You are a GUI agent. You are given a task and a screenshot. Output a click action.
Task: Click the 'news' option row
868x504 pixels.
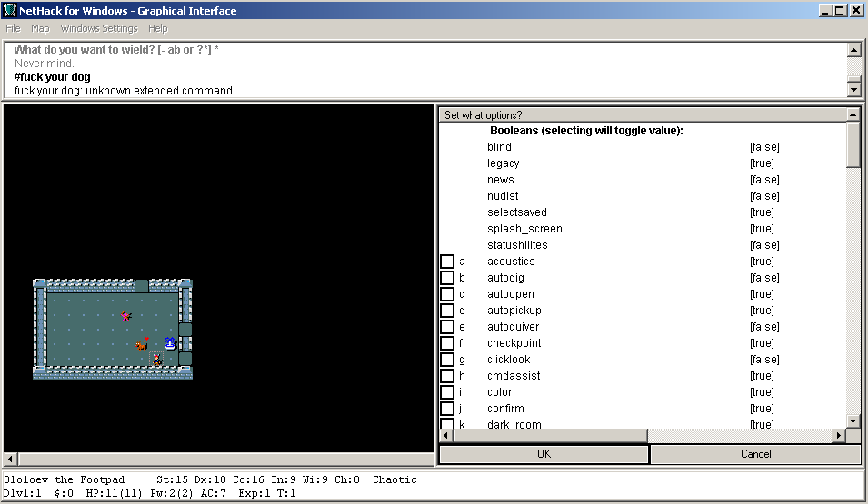click(x=643, y=179)
